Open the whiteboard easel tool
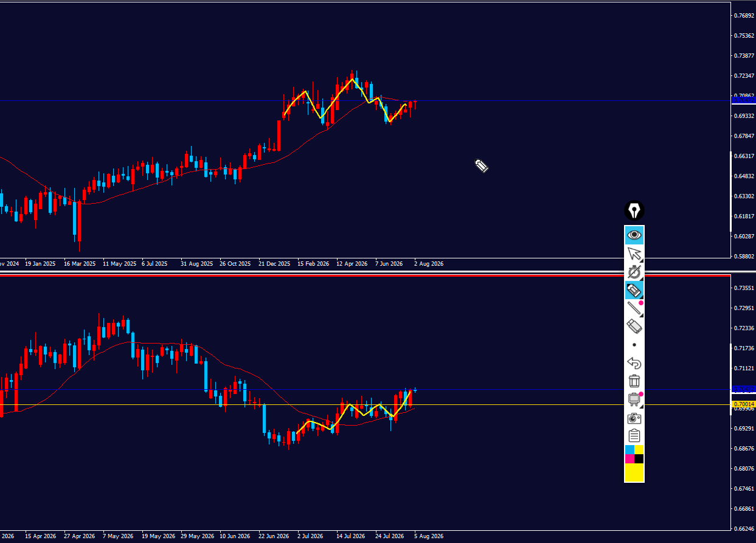The image size is (756, 543). point(634,399)
